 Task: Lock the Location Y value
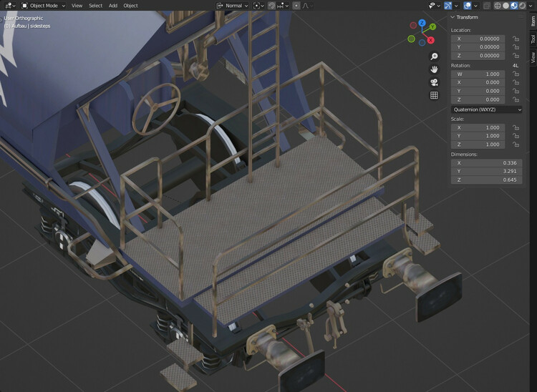pos(516,47)
